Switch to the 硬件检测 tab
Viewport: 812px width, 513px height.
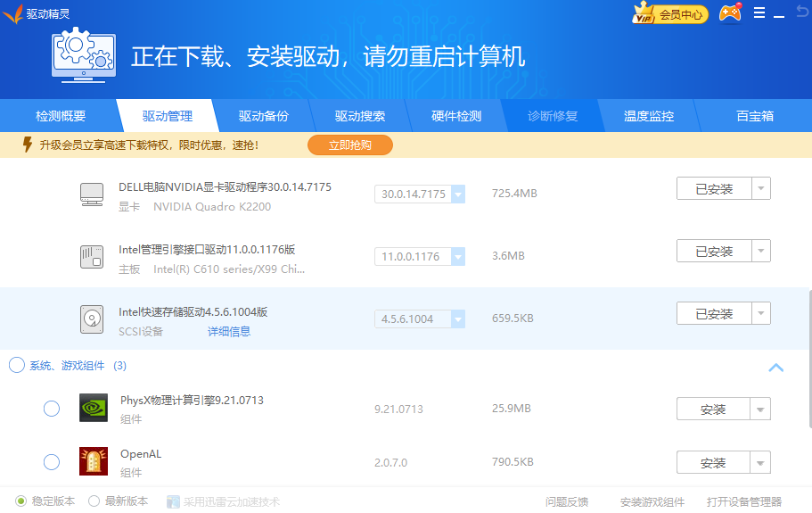456,116
